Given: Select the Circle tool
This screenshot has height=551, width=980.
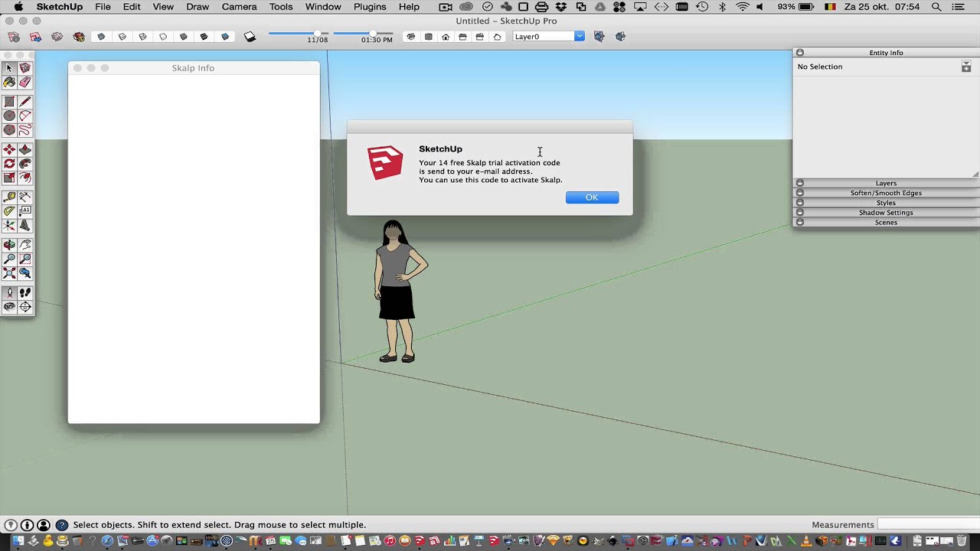Looking at the screenshot, I should tap(9, 116).
